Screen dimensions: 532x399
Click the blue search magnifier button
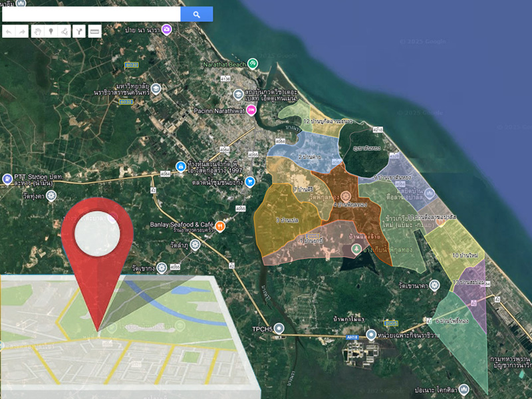click(196, 14)
